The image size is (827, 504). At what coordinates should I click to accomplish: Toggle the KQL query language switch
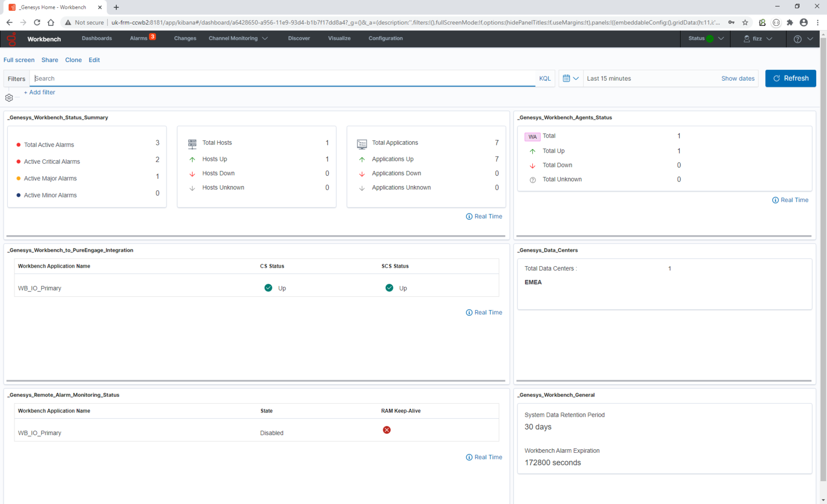545,79
